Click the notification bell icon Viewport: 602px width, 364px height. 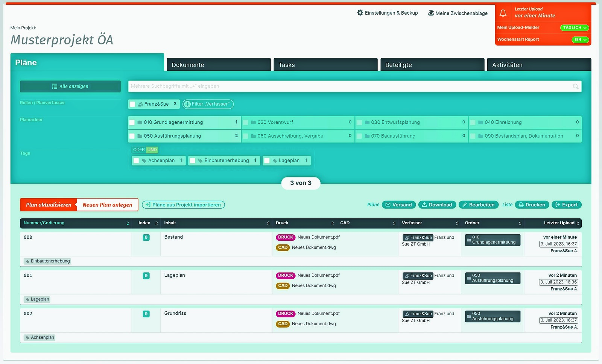(503, 13)
